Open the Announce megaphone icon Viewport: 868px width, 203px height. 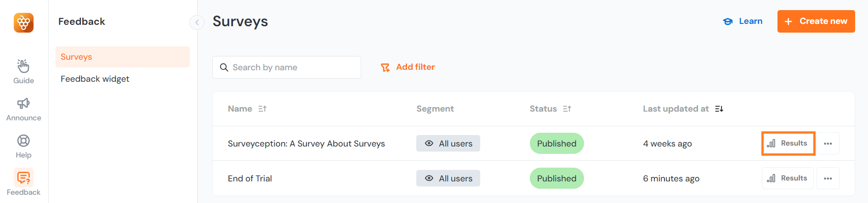point(23,104)
